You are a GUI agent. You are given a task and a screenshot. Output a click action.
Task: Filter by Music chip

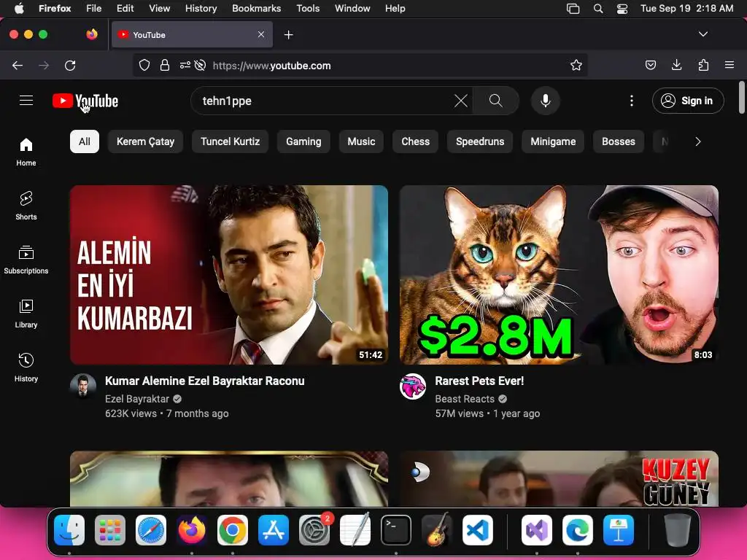coord(361,141)
